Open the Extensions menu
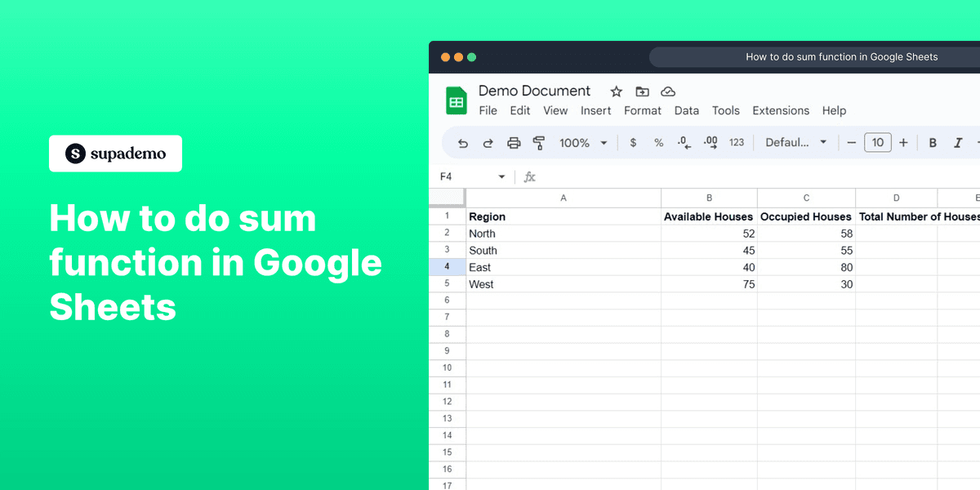Screen dimensions: 980x490 click(x=780, y=110)
